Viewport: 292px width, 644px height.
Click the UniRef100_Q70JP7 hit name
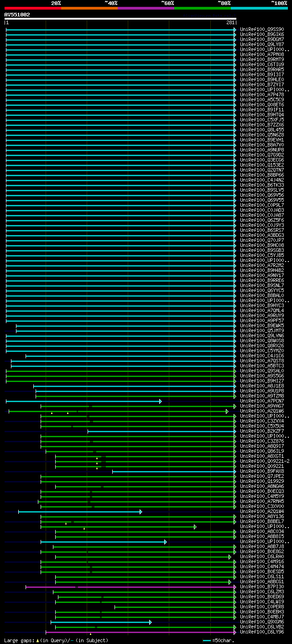[x=262, y=241]
